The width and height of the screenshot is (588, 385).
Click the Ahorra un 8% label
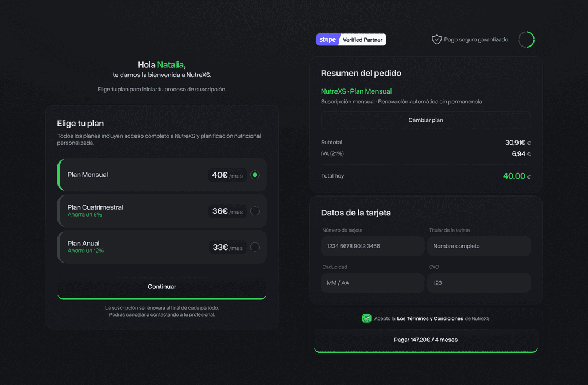click(85, 215)
